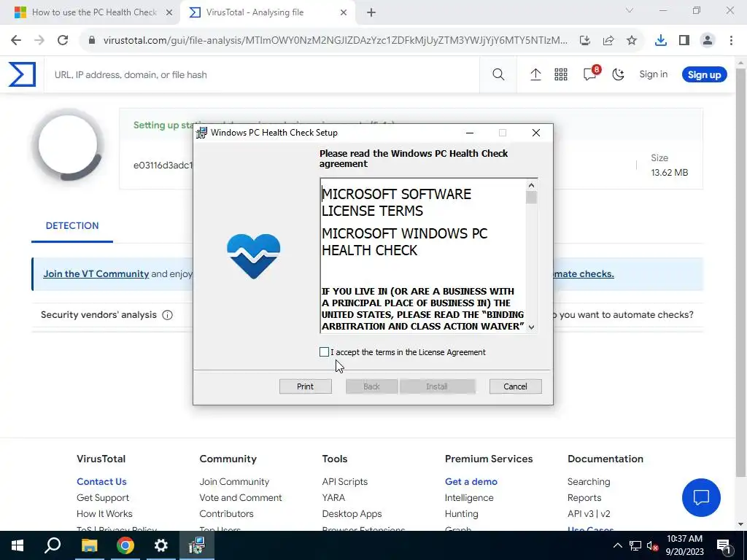Open the Contact Us footer link
The width and height of the screenshot is (747, 560).
101,481
